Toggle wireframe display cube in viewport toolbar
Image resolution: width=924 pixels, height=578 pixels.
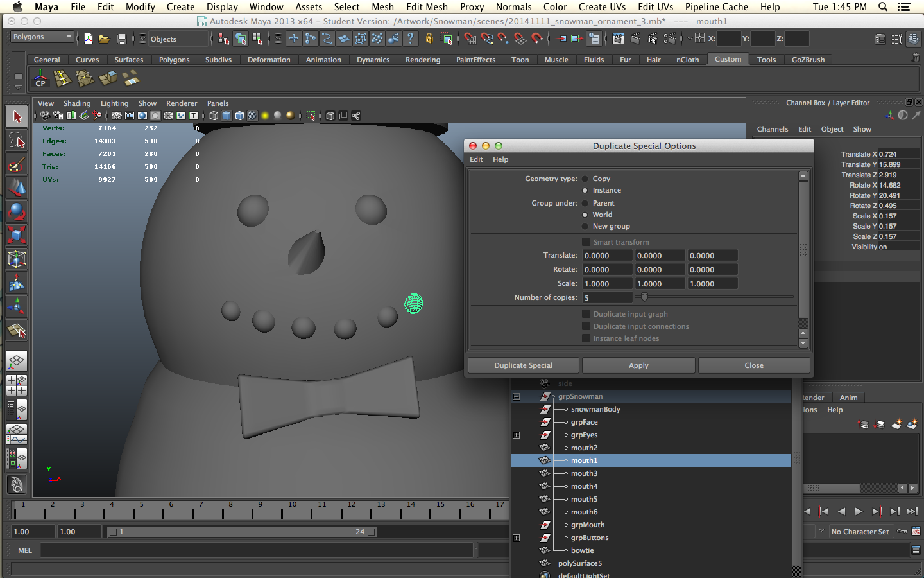pos(214,116)
